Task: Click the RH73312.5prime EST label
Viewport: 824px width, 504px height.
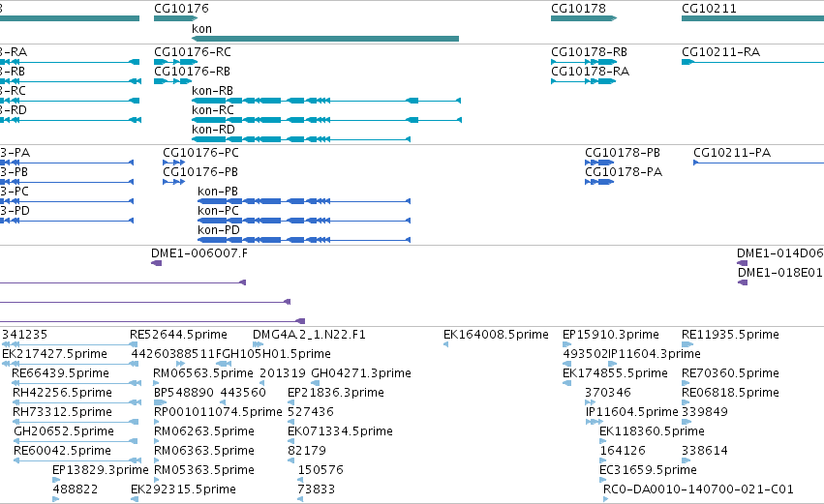Action: (63, 413)
